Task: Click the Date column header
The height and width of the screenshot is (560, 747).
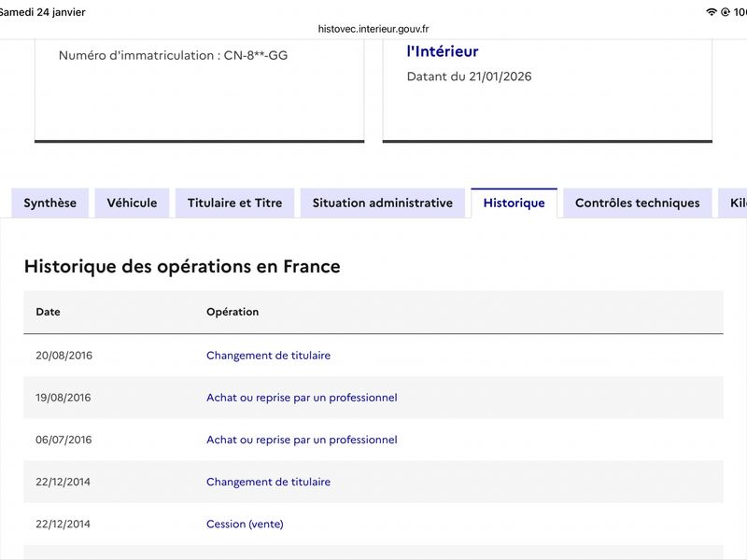Action: pyautogui.click(x=49, y=312)
